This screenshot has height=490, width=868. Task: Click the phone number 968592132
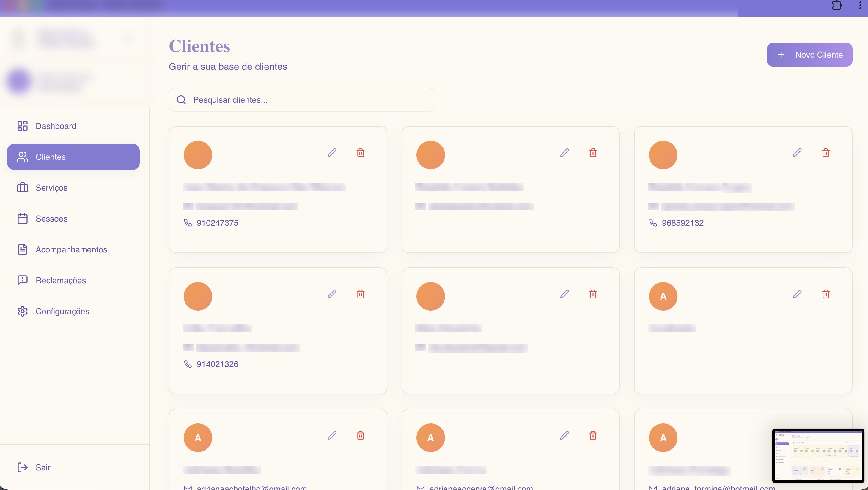683,223
